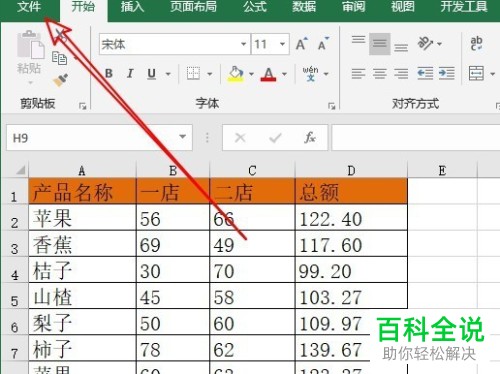Open the 视图 (View) tab
The width and height of the screenshot is (500, 374).
point(403,7)
